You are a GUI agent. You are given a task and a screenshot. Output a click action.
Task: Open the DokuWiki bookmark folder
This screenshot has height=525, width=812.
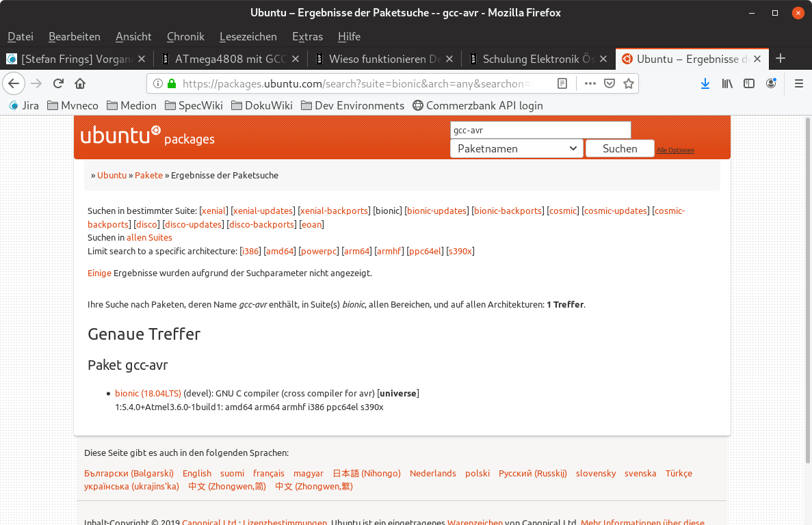coord(261,105)
